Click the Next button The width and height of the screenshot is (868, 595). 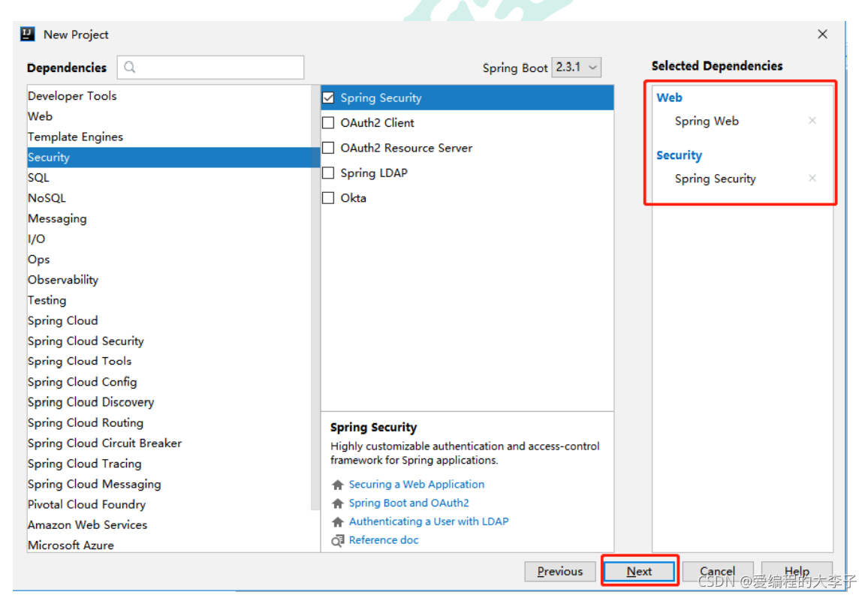pos(640,571)
